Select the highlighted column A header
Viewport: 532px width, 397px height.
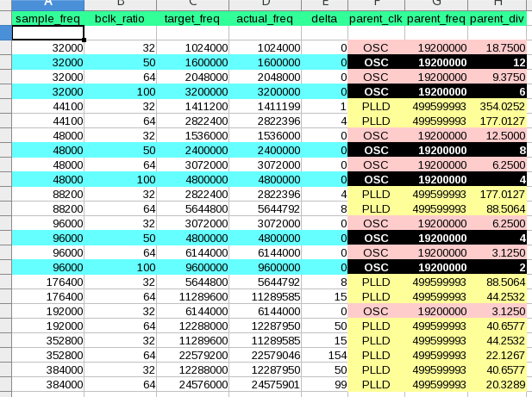[47, 4]
